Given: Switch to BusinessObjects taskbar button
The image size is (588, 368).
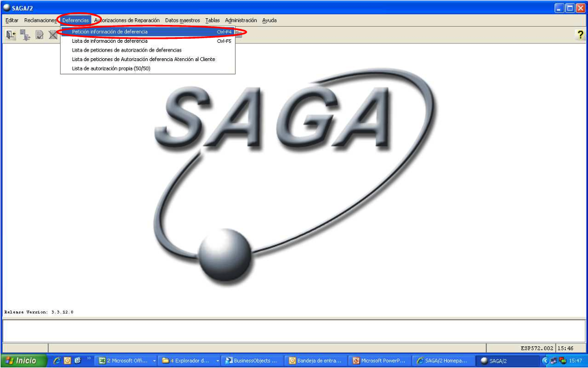Looking at the screenshot, I should click(x=253, y=361).
